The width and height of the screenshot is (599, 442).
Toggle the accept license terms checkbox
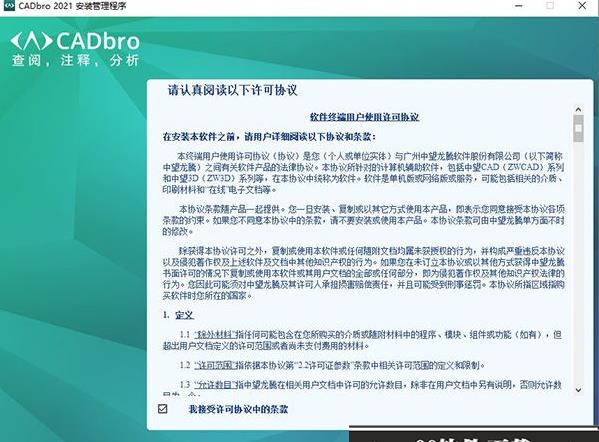162,409
